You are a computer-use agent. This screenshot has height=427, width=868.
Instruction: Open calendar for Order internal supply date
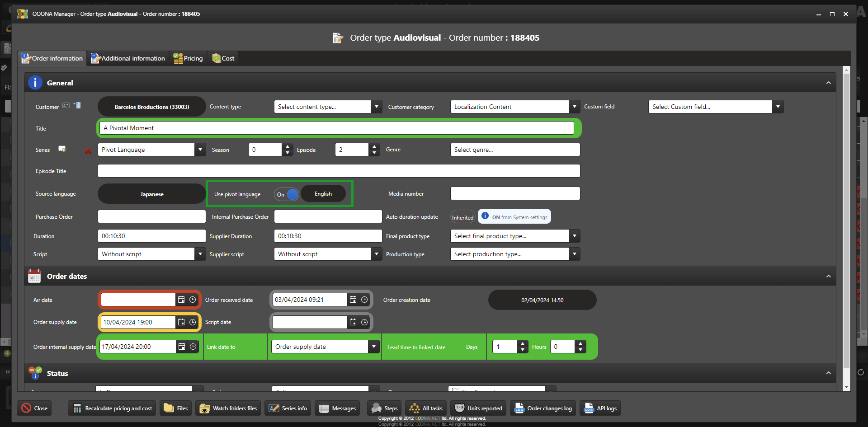pyautogui.click(x=182, y=347)
